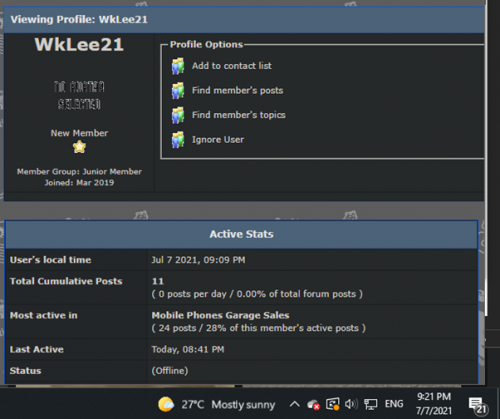The width and height of the screenshot is (500, 419).
Task: Click the Most active in label
Action: 44,315
